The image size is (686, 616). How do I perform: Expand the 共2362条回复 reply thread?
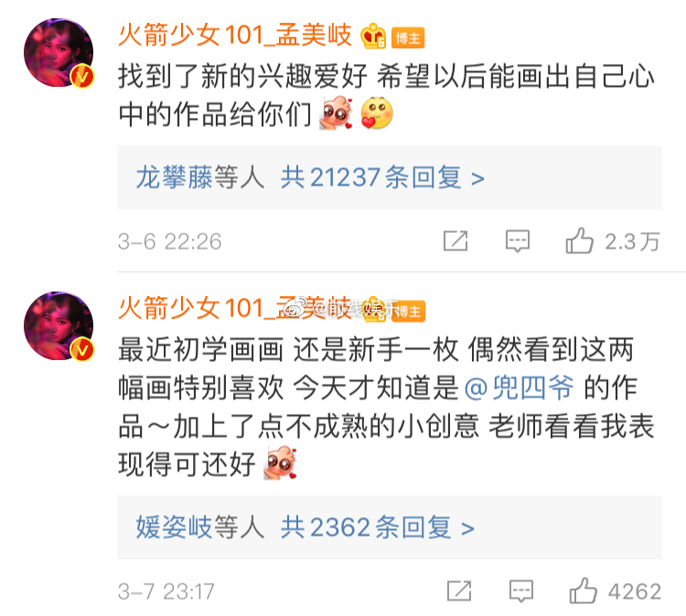click(377, 526)
